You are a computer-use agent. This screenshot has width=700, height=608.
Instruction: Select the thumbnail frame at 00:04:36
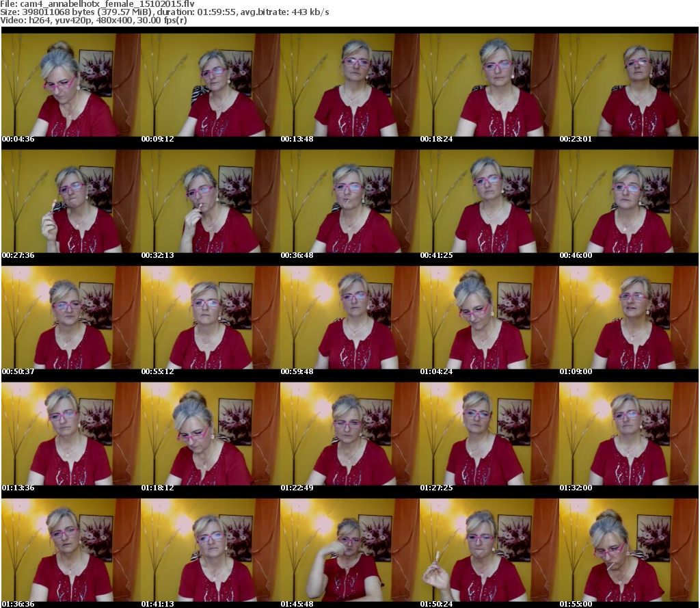[x=71, y=85]
